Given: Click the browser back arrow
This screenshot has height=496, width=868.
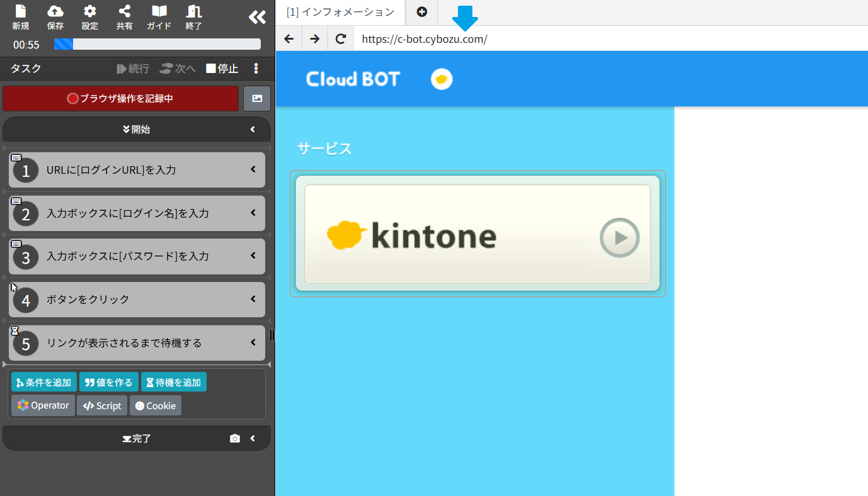Looking at the screenshot, I should coord(289,39).
